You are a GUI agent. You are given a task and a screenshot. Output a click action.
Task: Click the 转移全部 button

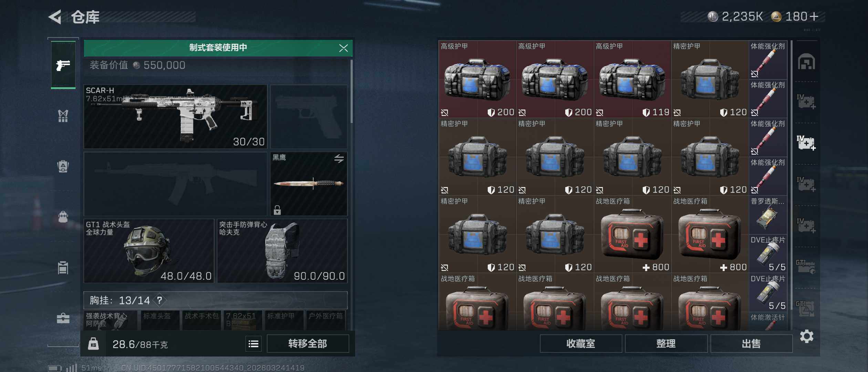(308, 343)
